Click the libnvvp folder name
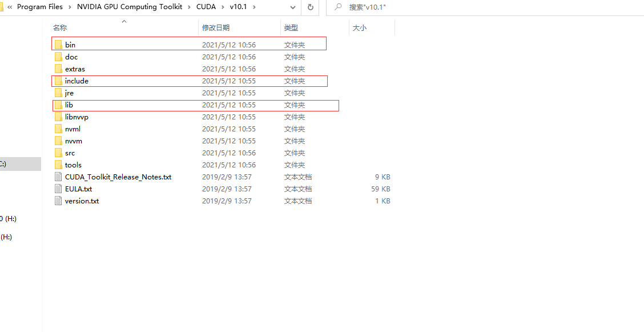 pos(77,117)
